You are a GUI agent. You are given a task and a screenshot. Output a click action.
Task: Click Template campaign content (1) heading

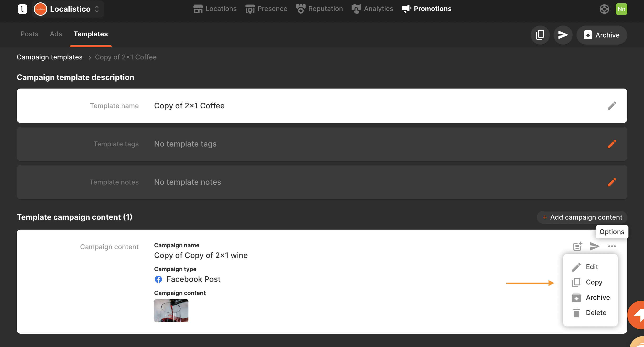pos(74,217)
